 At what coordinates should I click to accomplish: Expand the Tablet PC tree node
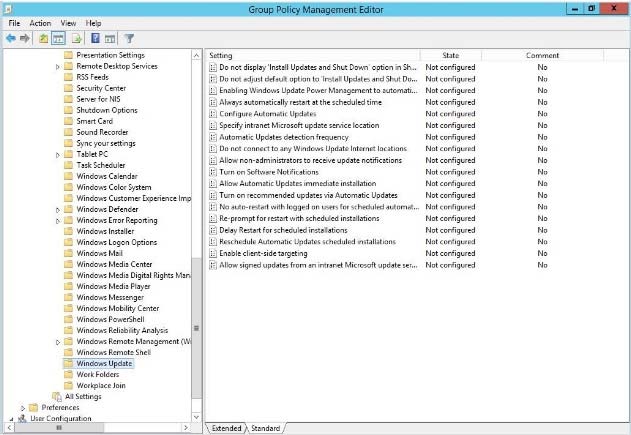coord(58,155)
